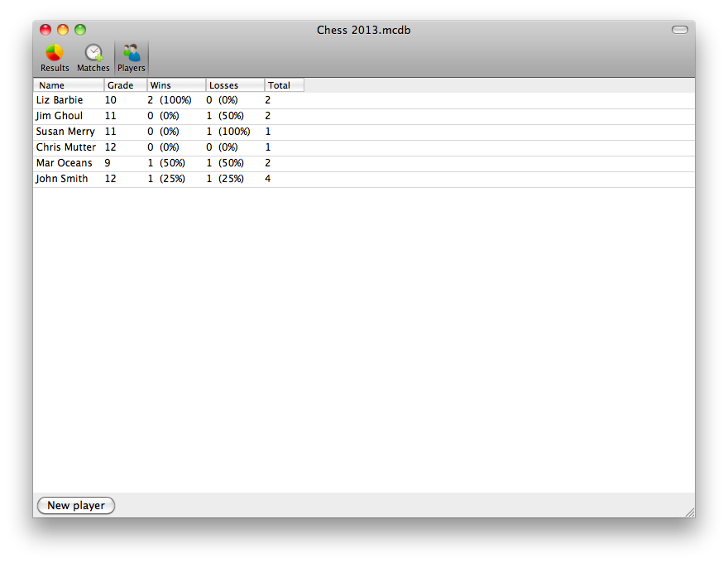728x563 pixels.
Task: Select the Liz Barbie row
Action: 364,100
